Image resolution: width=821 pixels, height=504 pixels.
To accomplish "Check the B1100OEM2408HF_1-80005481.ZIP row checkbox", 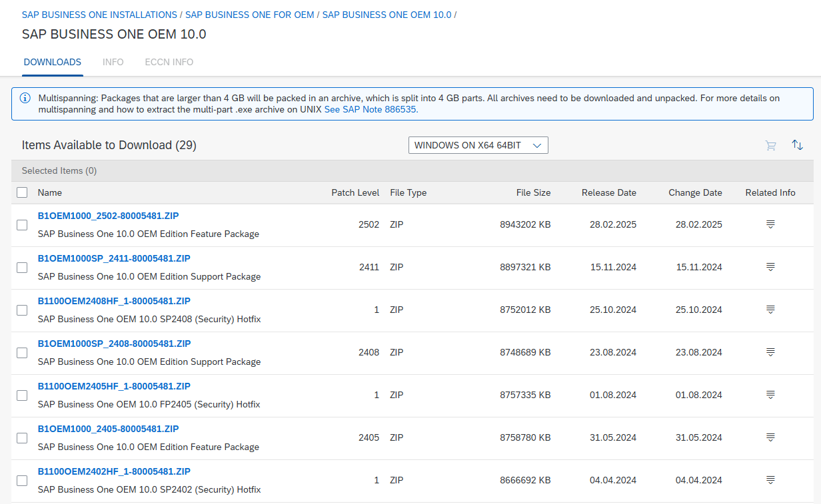I will point(22,310).
